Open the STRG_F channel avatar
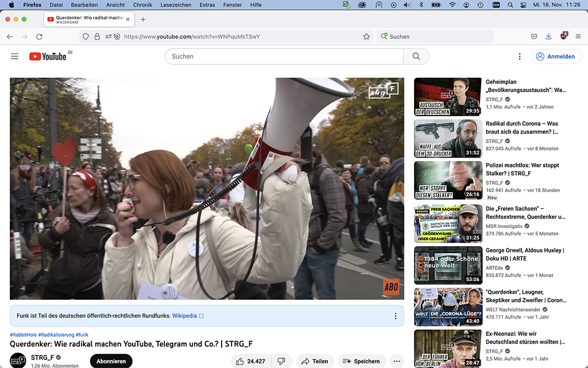The width and height of the screenshot is (588, 368). (x=18, y=361)
